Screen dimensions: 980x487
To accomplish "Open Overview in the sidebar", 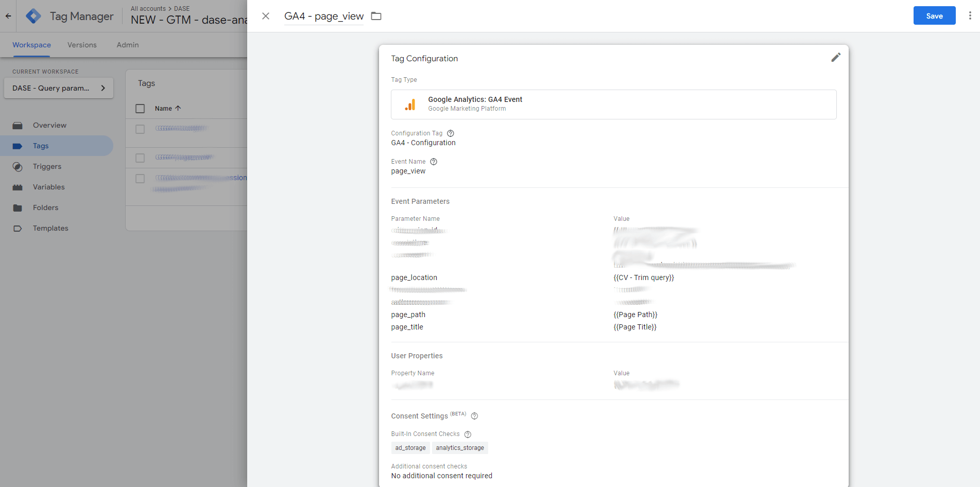I will pyautogui.click(x=49, y=125).
